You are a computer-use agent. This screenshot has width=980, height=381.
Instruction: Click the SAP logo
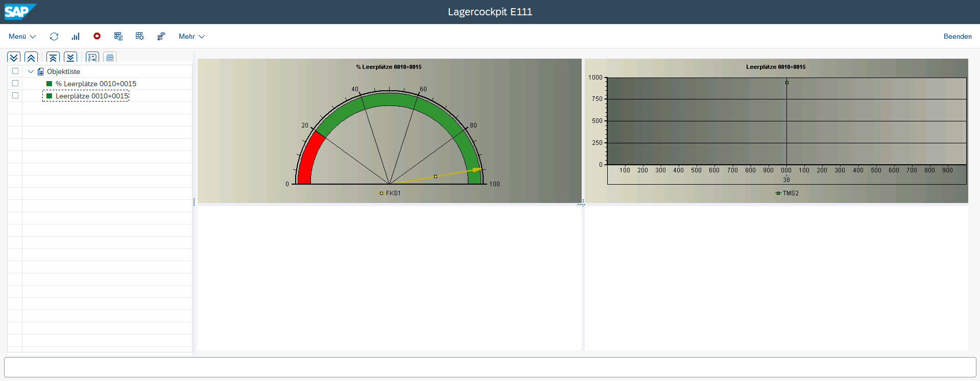(20, 11)
